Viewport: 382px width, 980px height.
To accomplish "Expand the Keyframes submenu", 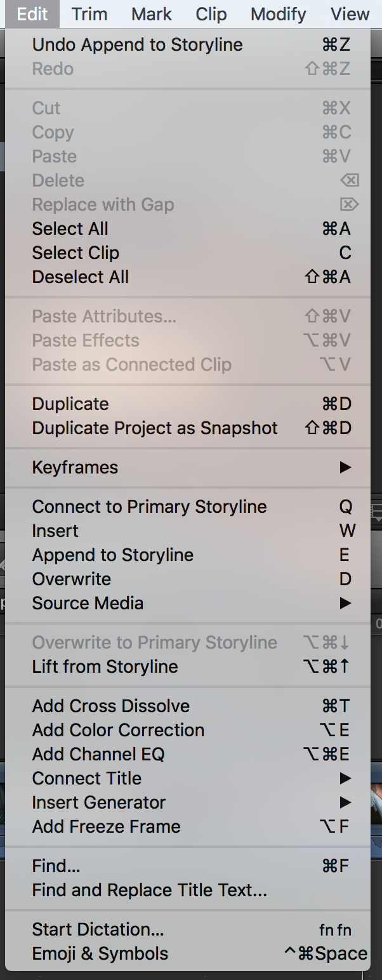I will (188, 468).
